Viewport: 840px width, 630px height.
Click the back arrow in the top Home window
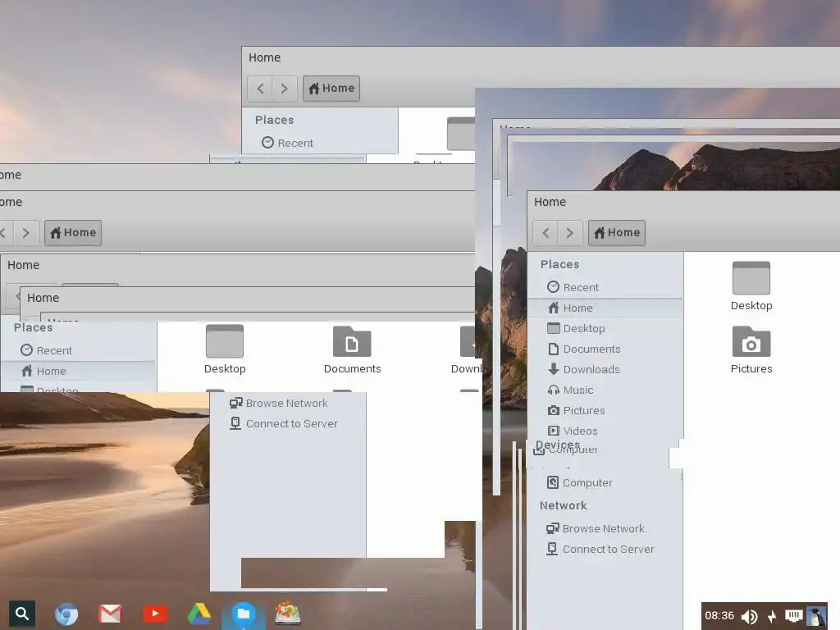pyautogui.click(x=260, y=89)
